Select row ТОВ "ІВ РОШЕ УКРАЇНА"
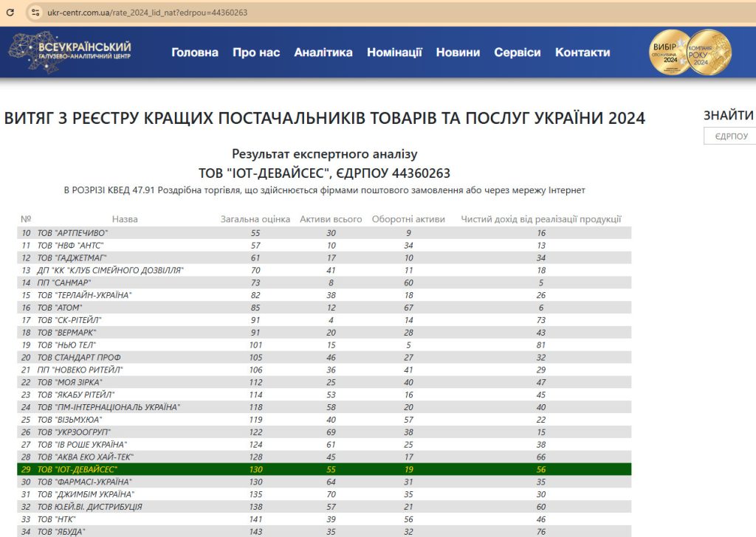The height and width of the screenshot is (537, 756). coord(324,445)
